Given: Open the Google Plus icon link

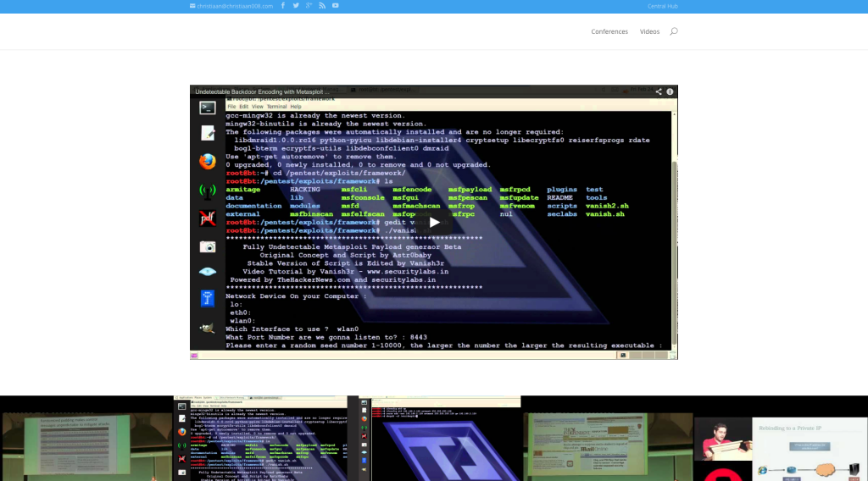Looking at the screenshot, I should [309, 6].
